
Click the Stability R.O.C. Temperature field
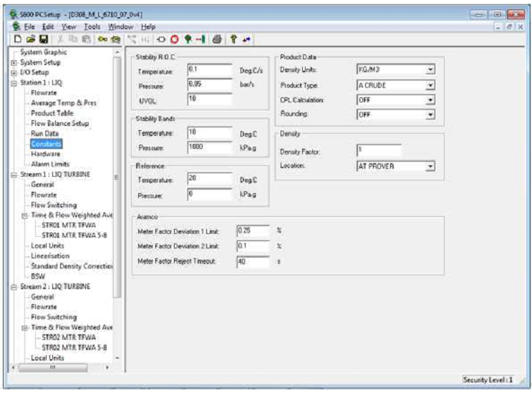(x=210, y=69)
